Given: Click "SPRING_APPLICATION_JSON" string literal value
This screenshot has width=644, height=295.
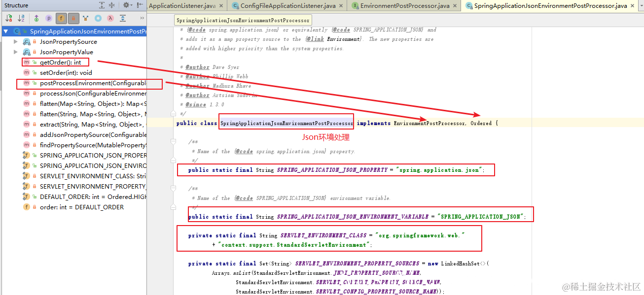Looking at the screenshot, I should coord(480,217).
